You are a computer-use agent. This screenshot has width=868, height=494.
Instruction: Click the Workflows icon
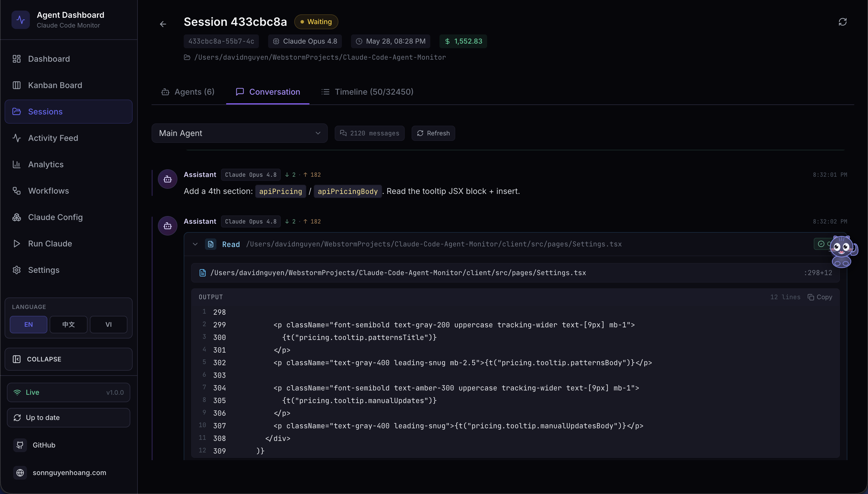[17, 191]
